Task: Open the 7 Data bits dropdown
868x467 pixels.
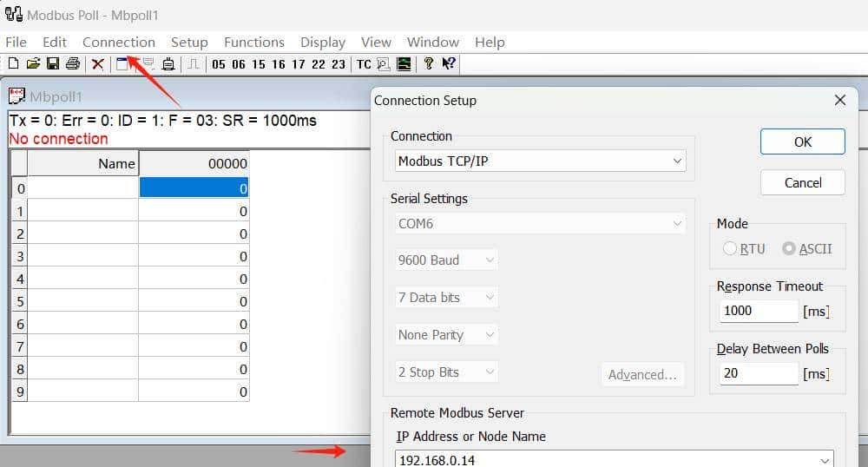Action: pos(446,297)
